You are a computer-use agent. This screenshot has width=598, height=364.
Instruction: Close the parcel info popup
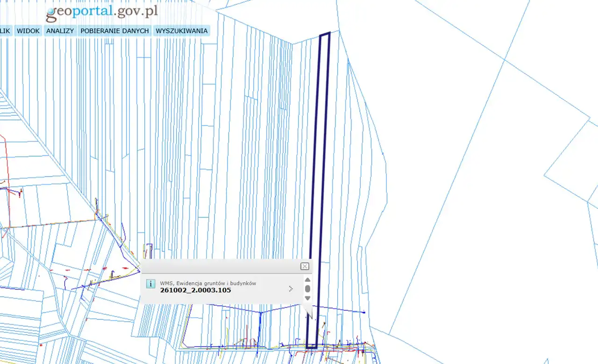coord(305,266)
